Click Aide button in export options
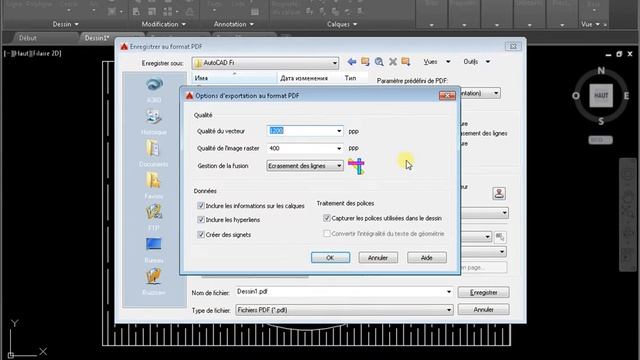 click(427, 258)
